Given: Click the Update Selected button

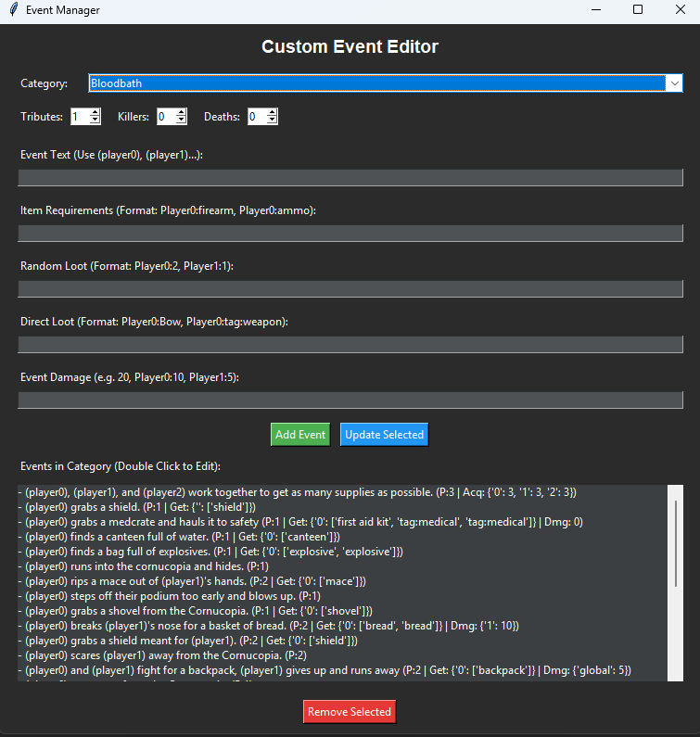Looking at the screenshot, I should [x=384, y=435].
